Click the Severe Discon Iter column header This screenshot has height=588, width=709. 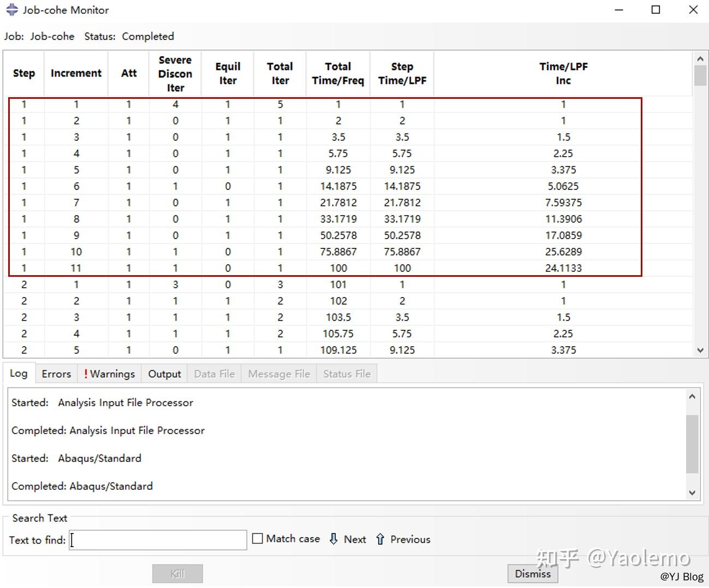pyautogui.click(x=175, y=73)
